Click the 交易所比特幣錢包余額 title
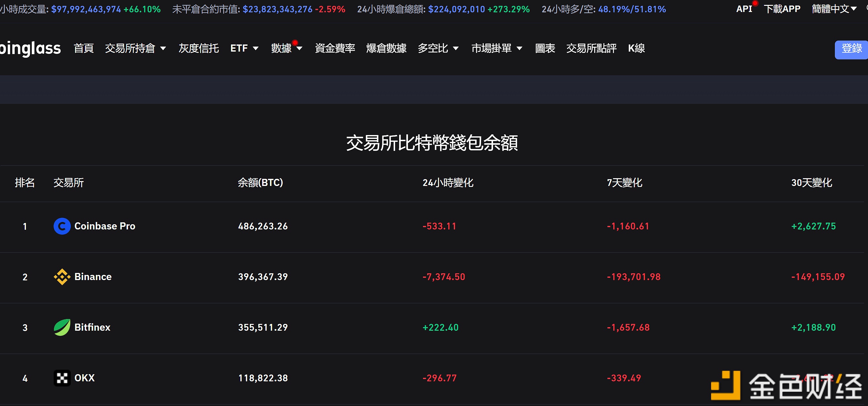 432,143
